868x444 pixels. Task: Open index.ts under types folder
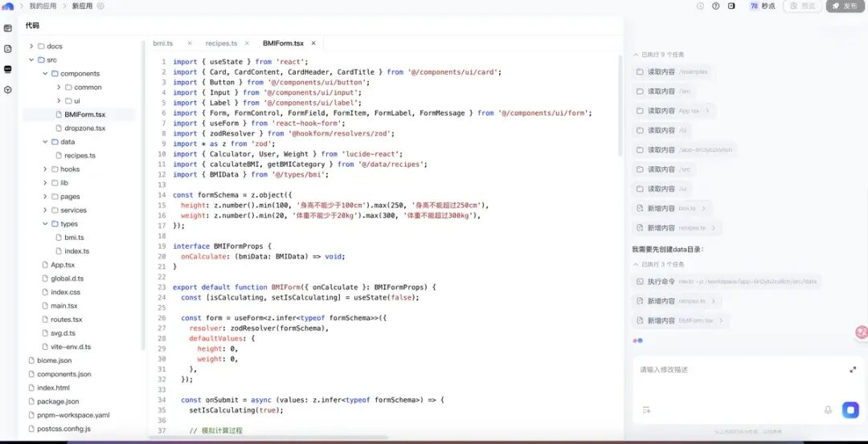tap(72, 251)
